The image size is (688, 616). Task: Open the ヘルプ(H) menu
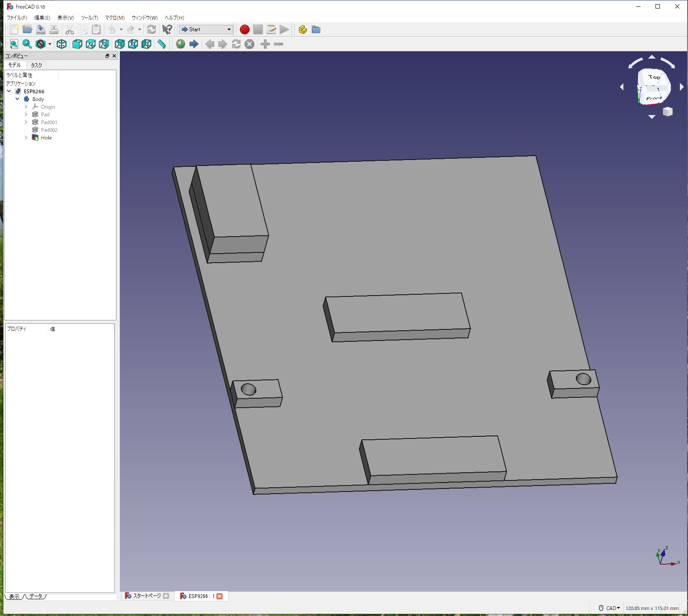pyautogui.click(x=175, y=18)
